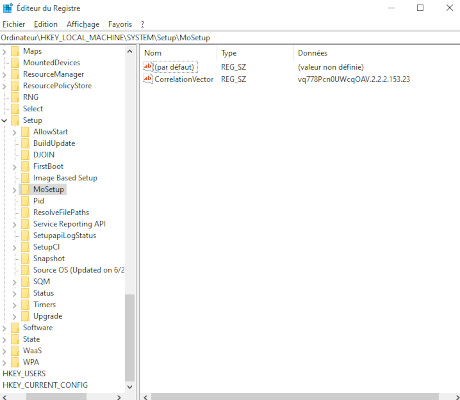Viewport: 460px width, 400px height.
Task: Select the SetupCI key
Action: 46,247
